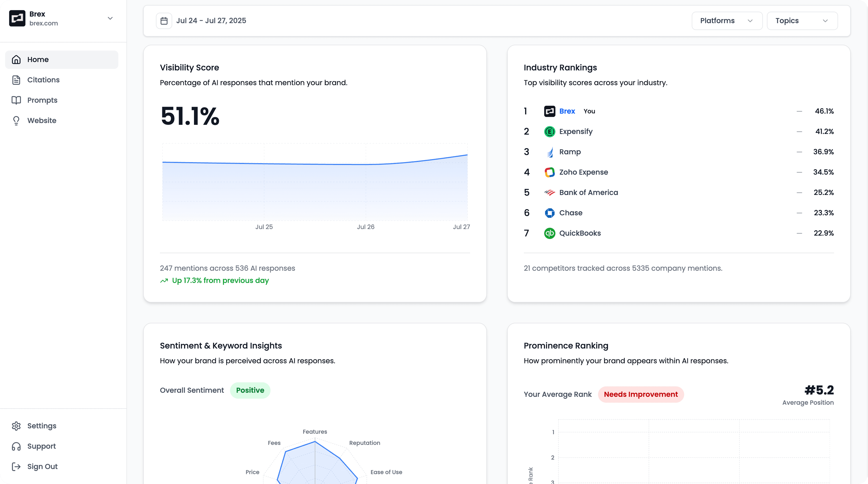Click the Prominence Ranking card title

(x=566, y=346)
